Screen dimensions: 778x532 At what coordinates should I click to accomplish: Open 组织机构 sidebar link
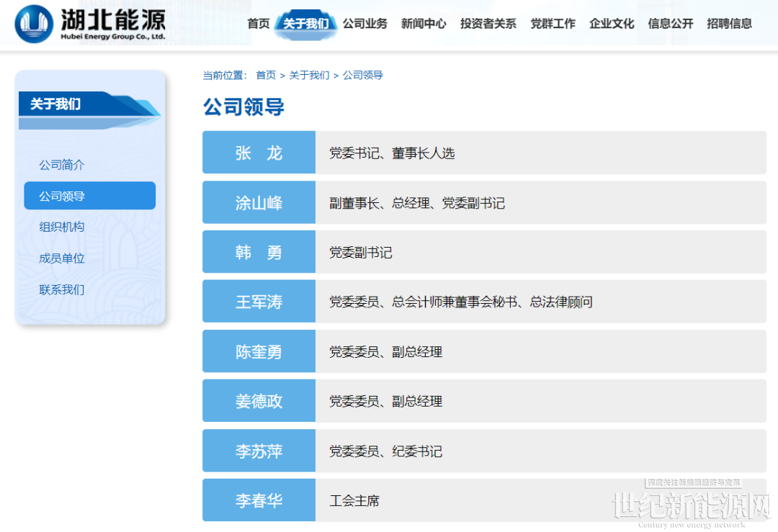tap(62, 227)
